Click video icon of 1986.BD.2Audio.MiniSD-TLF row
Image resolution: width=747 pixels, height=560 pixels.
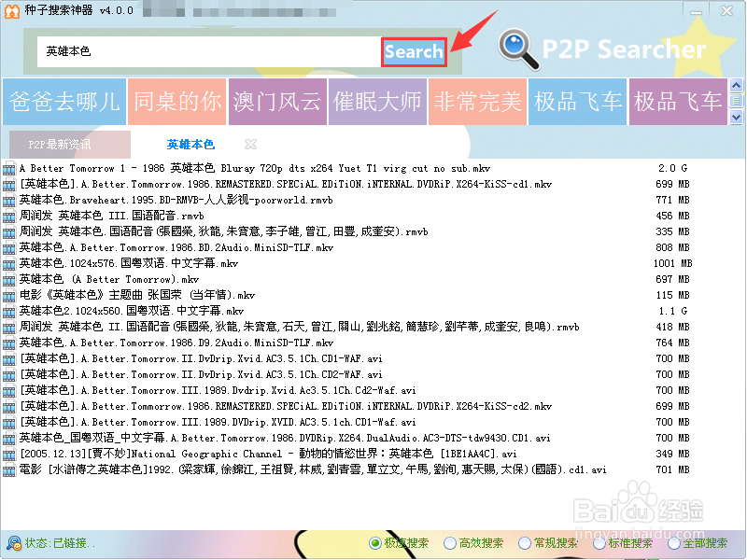[x=9, y=248]
